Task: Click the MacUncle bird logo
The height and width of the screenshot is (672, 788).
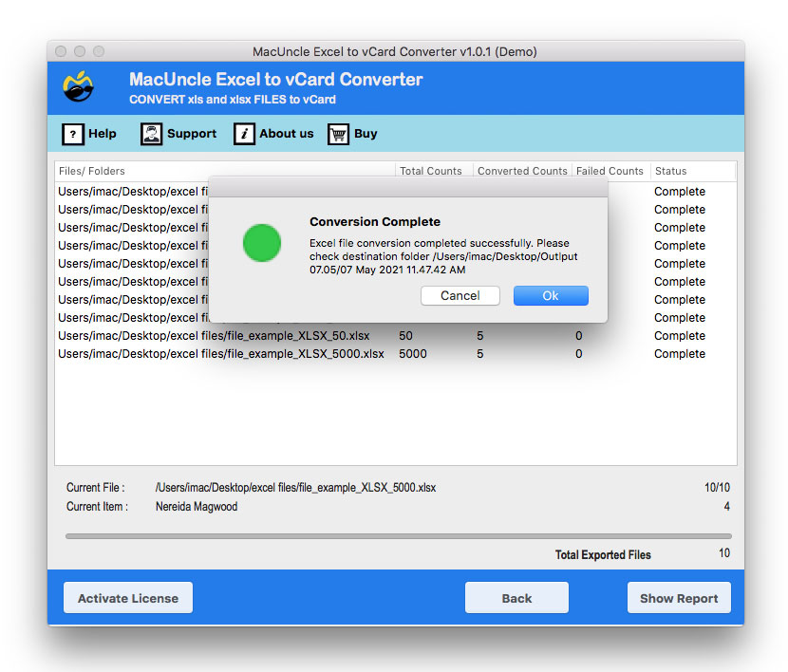Action: pyautogui.click(x=79, y=86)
